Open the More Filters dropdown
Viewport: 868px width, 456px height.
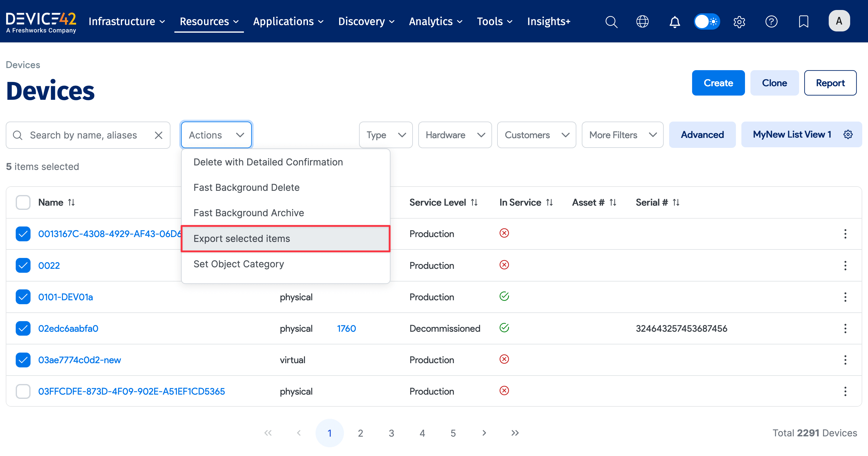click(622, 135)
